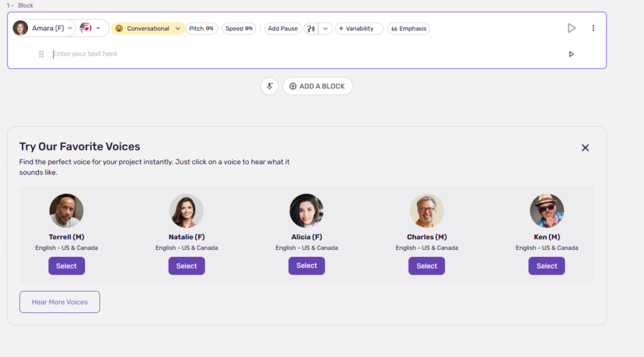Click the microphone voice recording icon

[269, 86]
